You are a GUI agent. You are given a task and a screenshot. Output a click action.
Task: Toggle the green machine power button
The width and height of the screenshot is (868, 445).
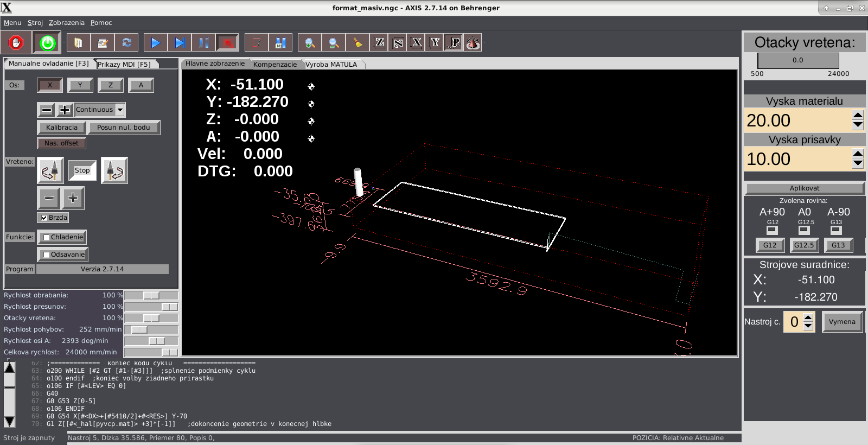[47, 43]
